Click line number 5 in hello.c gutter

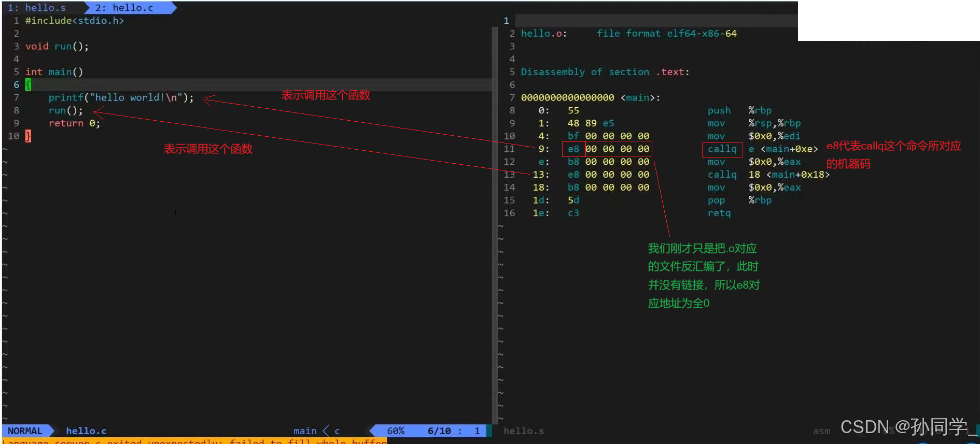[16, 72]
